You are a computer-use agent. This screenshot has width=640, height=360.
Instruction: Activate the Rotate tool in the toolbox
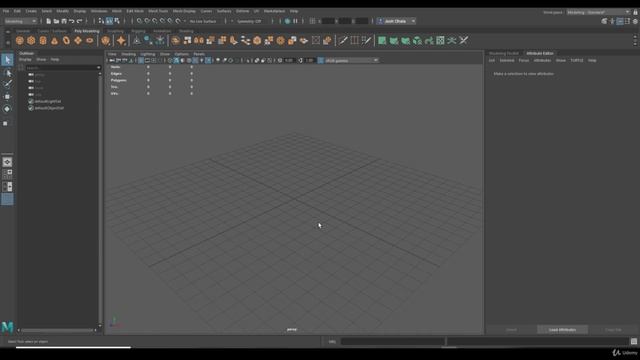[x=7, y=109]
